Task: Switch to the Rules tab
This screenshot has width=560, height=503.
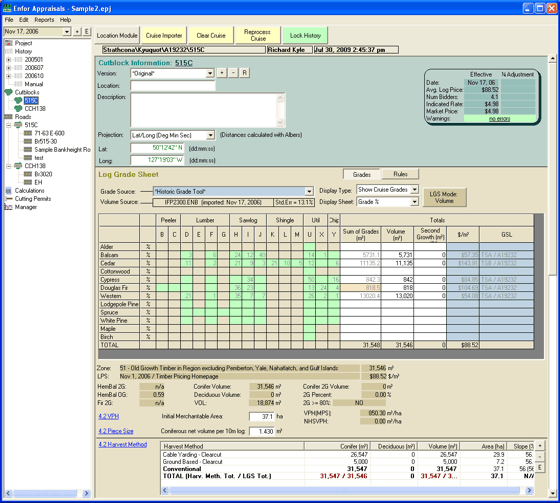Action: click(x=400, y=174)
